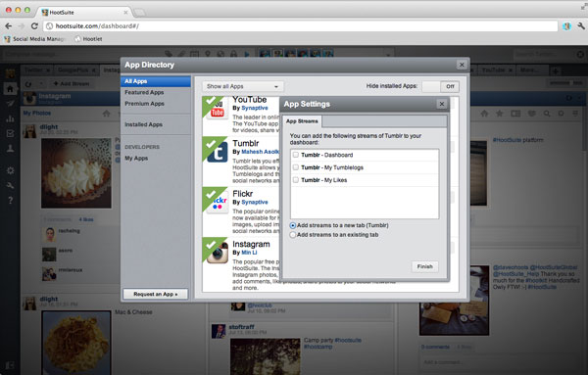
Task: Click the home icon in right stream toolbar
Action: [484, 114]
